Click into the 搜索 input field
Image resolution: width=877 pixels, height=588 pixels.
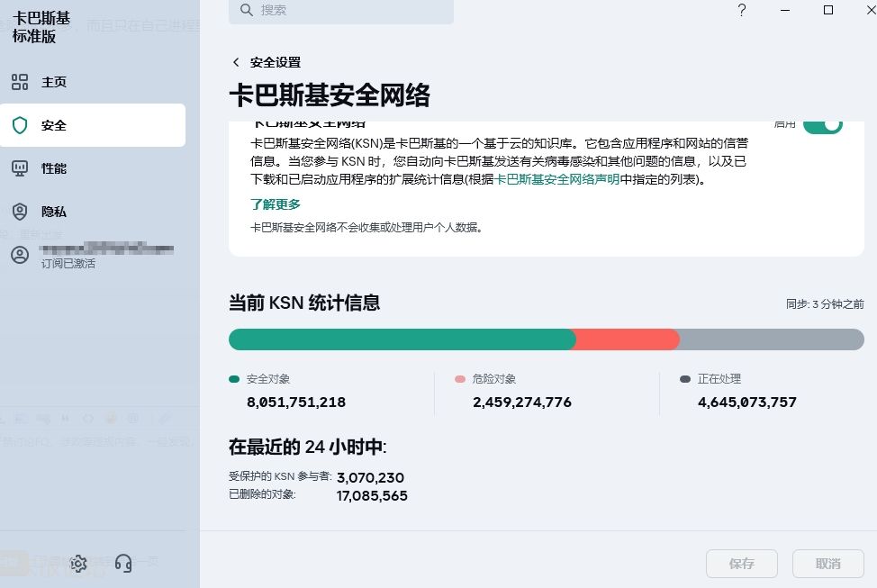click(351, 10)
